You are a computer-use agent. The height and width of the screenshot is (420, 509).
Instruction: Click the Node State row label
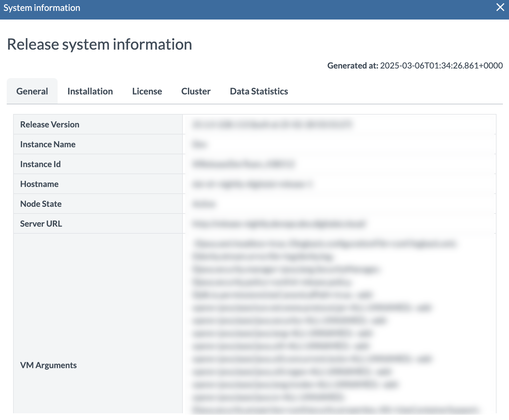point(41,204)
